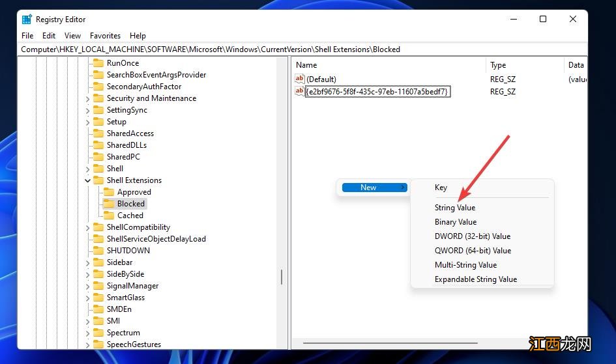Image resolution: width=616 pixels, height=364 pixels.
Task: Select the (Default) value name
Action: click(321, 79)
